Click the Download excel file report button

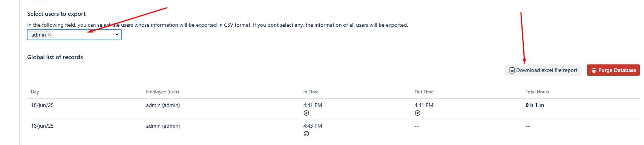click(x=543, y=70)
